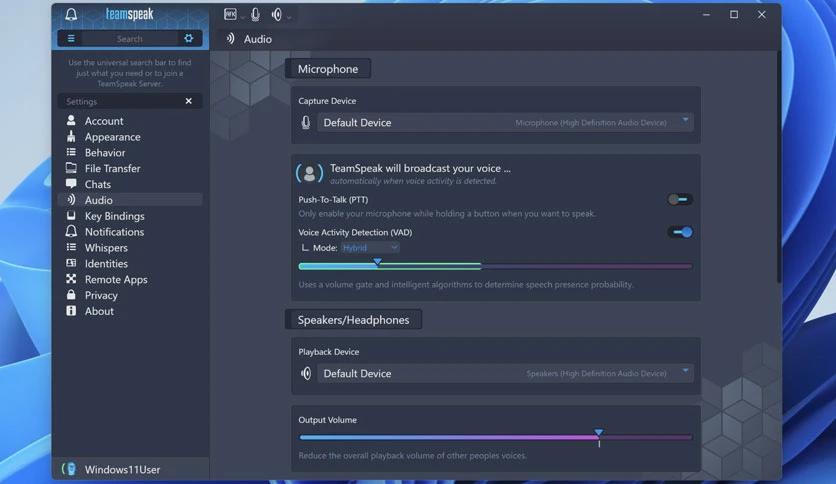Click the Windows11User name at bottom
Screen dimensions: 836x484
[x=122, y=470]
